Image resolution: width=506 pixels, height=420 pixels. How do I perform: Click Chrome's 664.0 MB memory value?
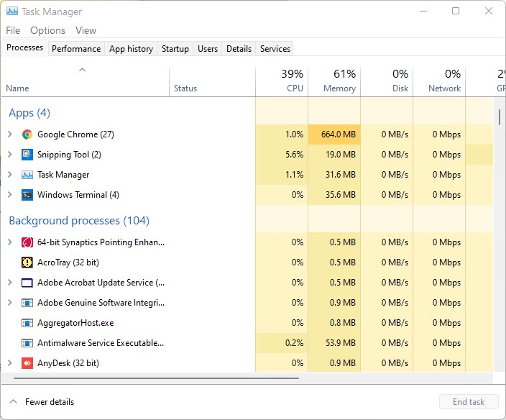coord(339,134)
